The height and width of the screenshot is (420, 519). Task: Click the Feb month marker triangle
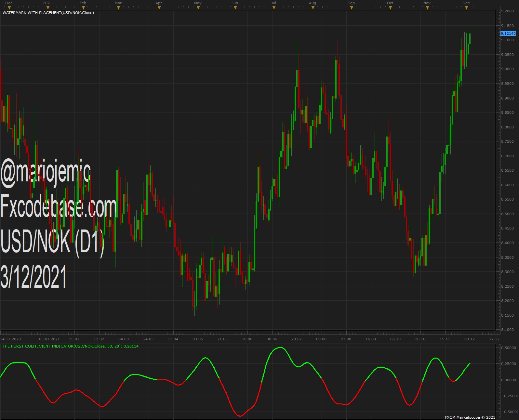tap(83, 8)
